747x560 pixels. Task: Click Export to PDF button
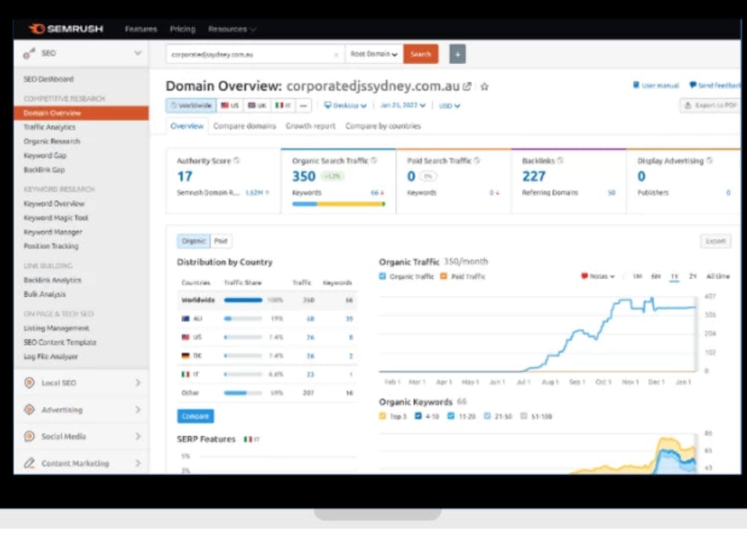point(710,105)
